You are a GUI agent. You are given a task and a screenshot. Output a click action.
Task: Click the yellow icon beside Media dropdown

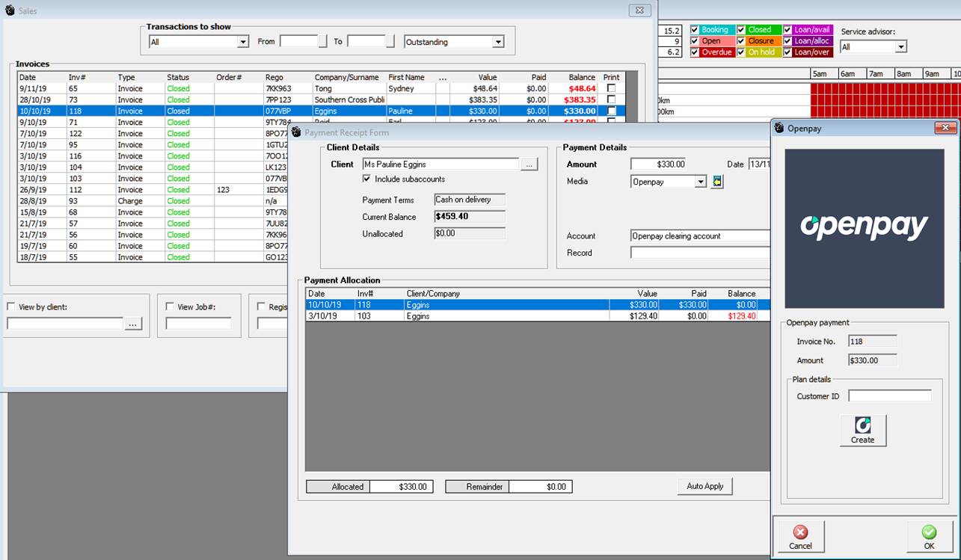pos(716,182)
